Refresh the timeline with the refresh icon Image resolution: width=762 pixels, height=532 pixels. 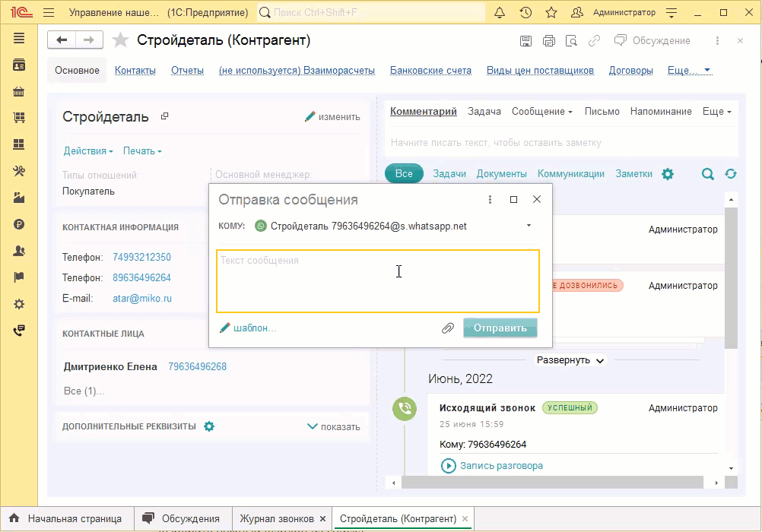(731, 174)
